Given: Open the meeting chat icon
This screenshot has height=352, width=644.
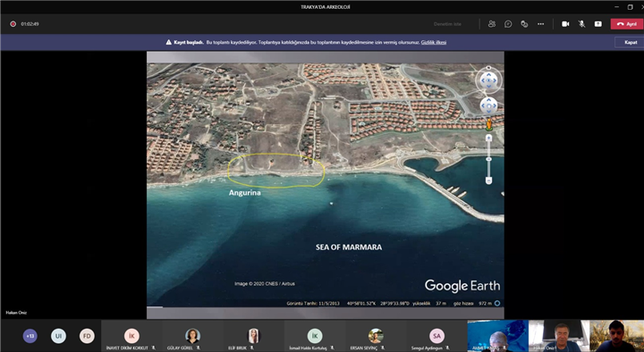Looking at the screenshot, I should pyautogui.click(x=508, y=24).
